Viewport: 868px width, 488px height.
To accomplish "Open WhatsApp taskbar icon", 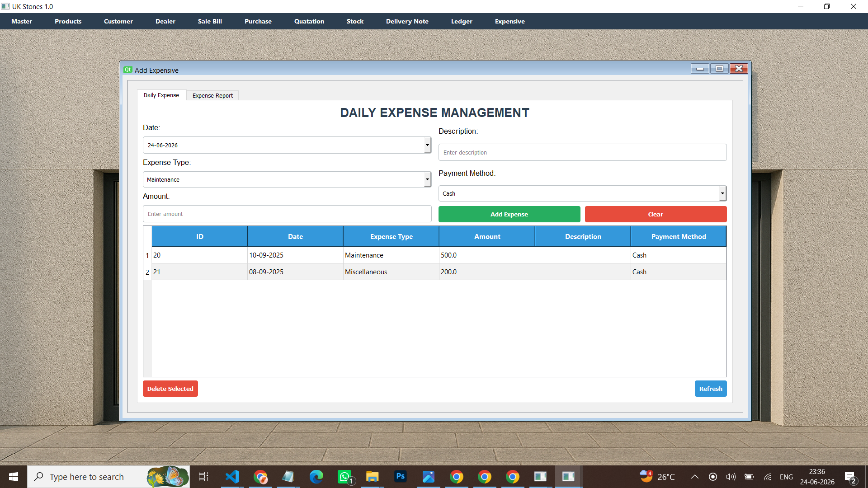I will [344, 477].
